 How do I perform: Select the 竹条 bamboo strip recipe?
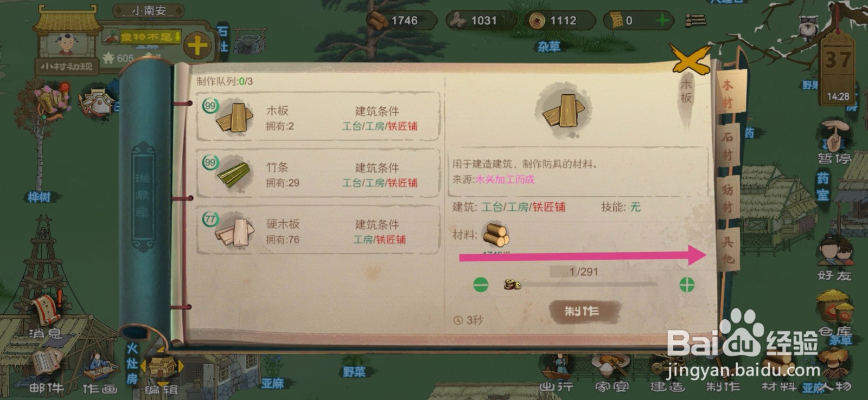coord(317,175)
